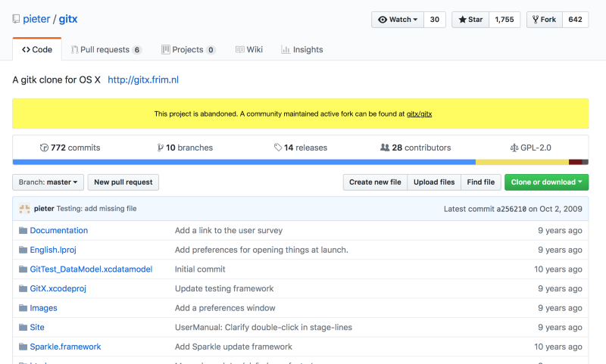Click the latest commit hash a256210
Viewport: 606px width, 364px height.
pyautogui.click(x=511, y=209)
